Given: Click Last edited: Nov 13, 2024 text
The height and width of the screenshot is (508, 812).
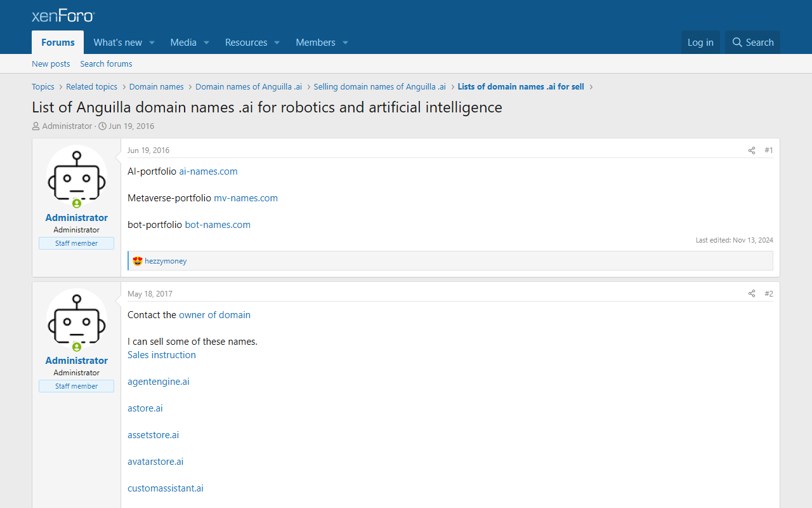Looking at the screenshot, I should [x=735, y=240].
